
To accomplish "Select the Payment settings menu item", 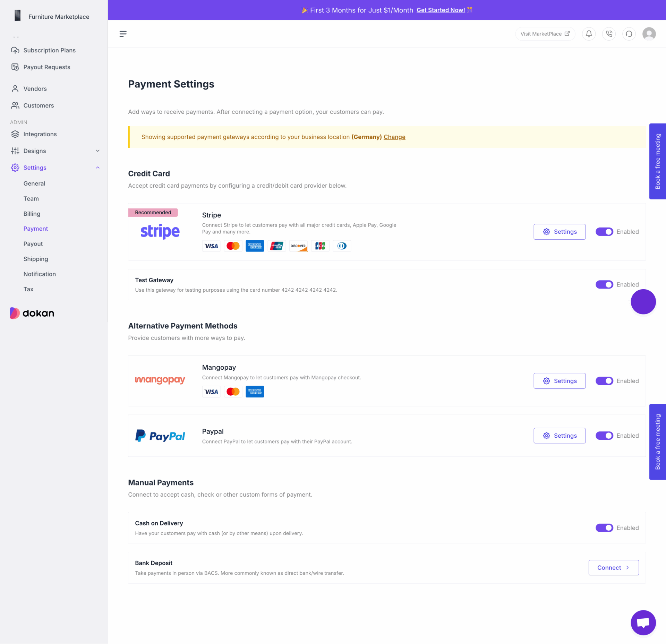I will [x=35, y=228].
